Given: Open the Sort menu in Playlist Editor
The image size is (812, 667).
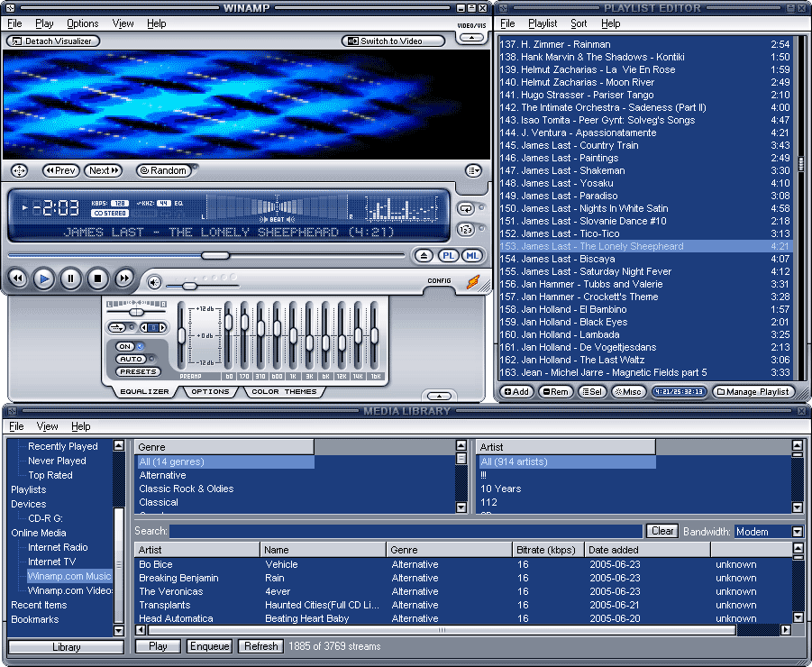Looking at the screenshot, I should pyautogui.click(x=579, y=23).
